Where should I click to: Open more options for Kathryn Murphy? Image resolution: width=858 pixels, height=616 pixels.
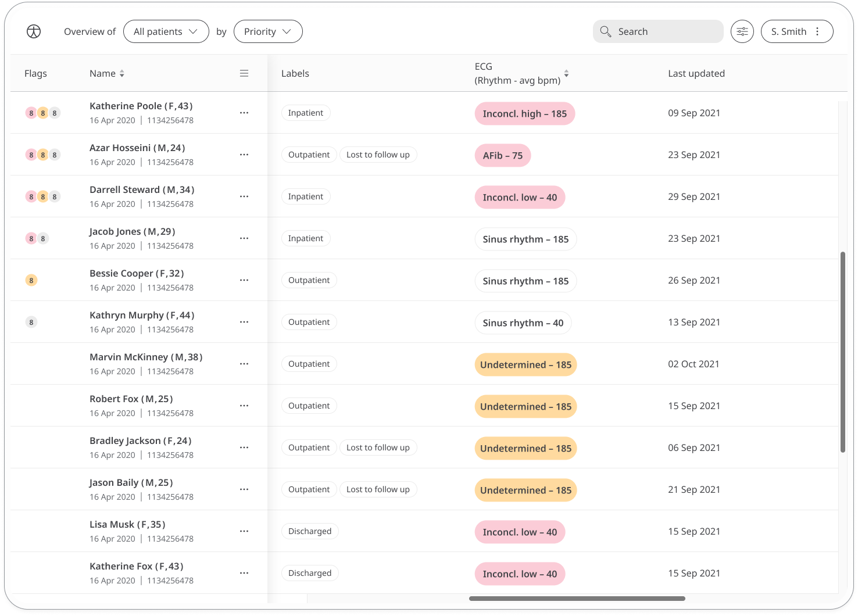tap(244, 322)
